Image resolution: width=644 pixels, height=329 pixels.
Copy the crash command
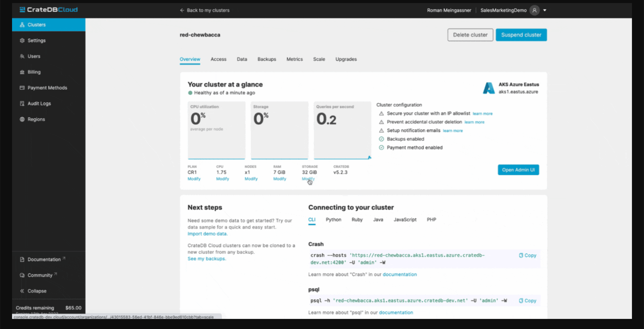pyautogui.click(x=527, y=255)
